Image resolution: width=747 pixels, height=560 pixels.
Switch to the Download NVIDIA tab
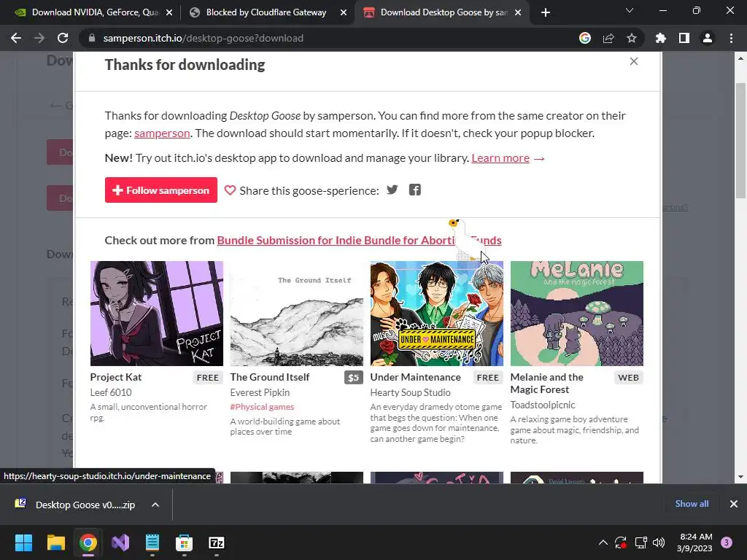click(94, 12)
